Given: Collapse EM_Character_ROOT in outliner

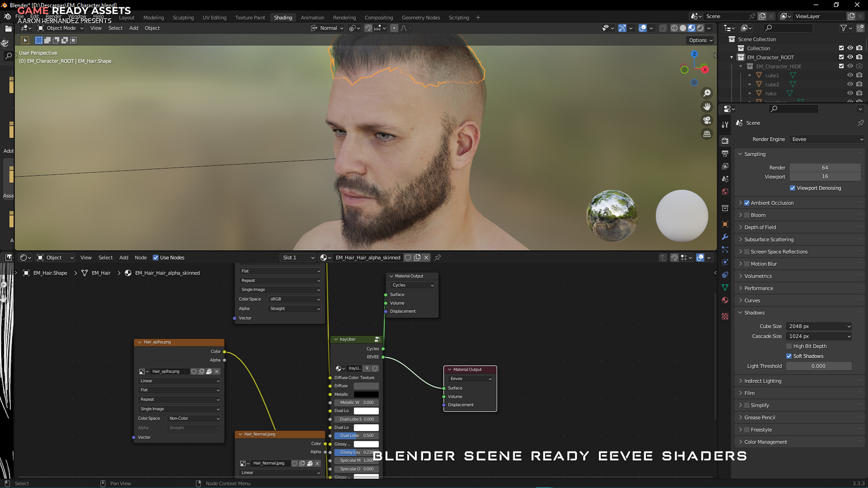Looking at the screenshot, I should coord(731,57).
